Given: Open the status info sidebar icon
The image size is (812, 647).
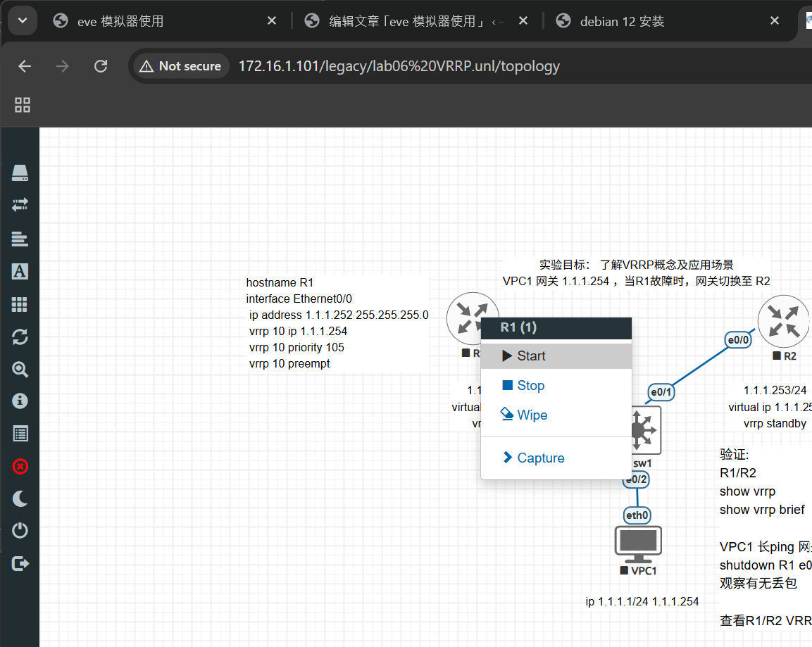Looking at the screenshot, I should coord(20,401).
